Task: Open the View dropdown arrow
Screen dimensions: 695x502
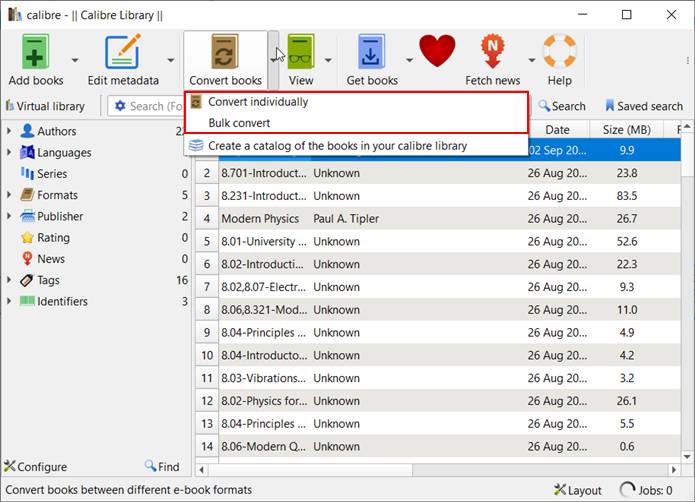Action: click(x=328, y=60)
